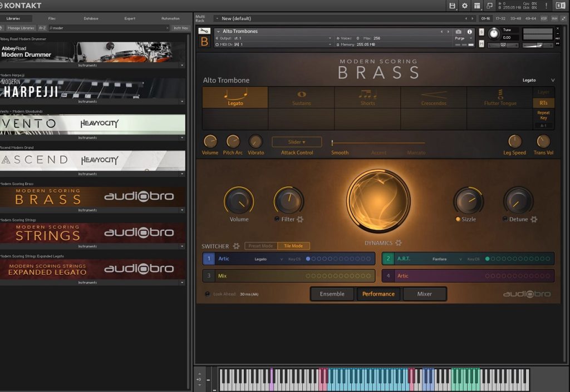Open the Attack Control Slider dropdown

(x=297, y=142)
